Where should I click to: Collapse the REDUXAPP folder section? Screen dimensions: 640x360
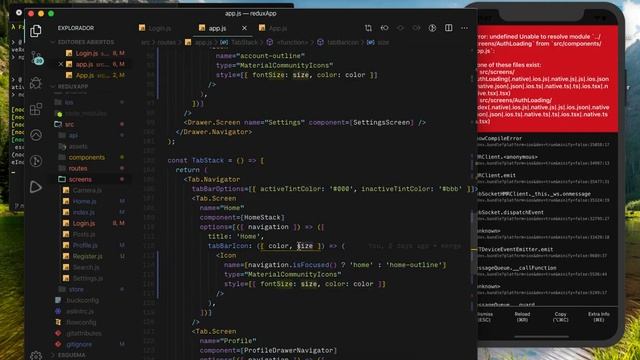click(73, 87)
